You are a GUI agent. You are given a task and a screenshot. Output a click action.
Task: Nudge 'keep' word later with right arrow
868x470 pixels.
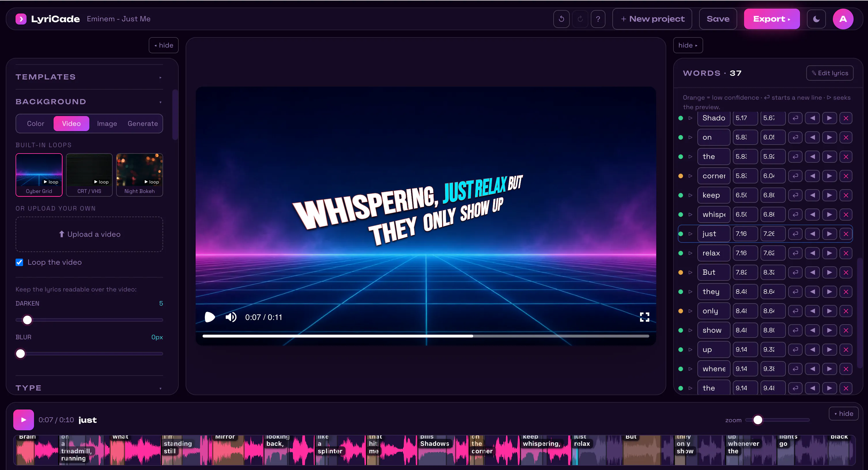click(x=829, y=195)
